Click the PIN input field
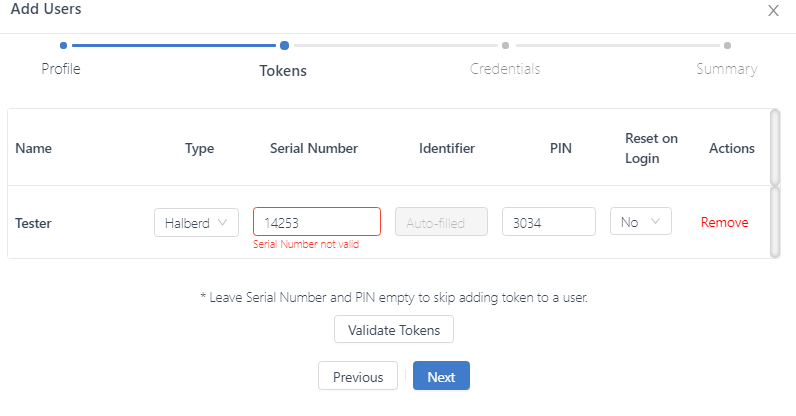 [x=548, y=222]
